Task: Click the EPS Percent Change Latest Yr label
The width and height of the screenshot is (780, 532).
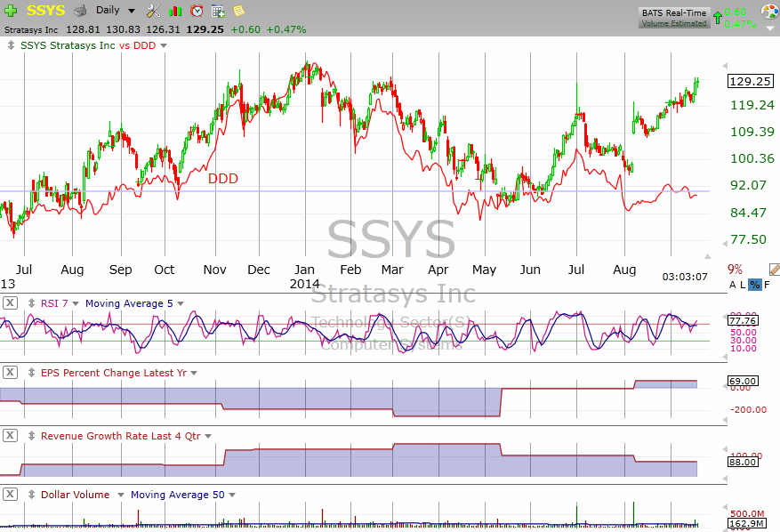Action: (x=114, y=373)
